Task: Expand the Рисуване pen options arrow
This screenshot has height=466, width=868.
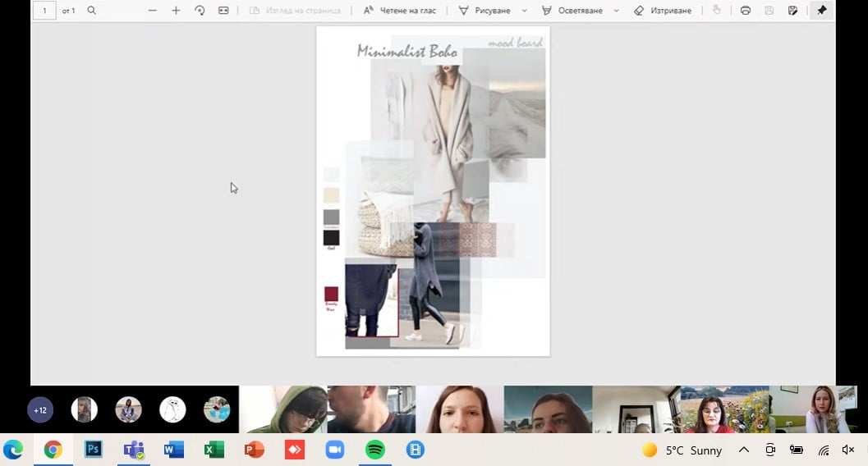Action: pos(524,11)
